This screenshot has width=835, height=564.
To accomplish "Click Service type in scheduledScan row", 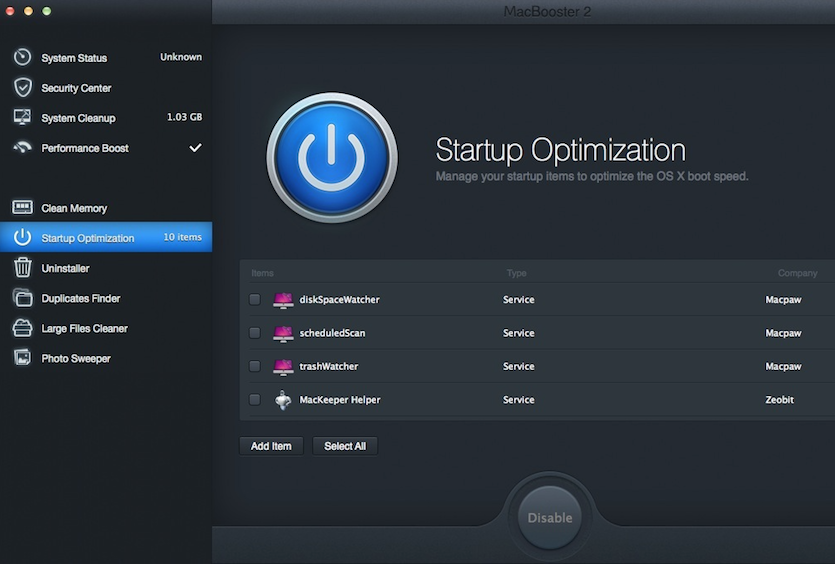I will 519,333.
